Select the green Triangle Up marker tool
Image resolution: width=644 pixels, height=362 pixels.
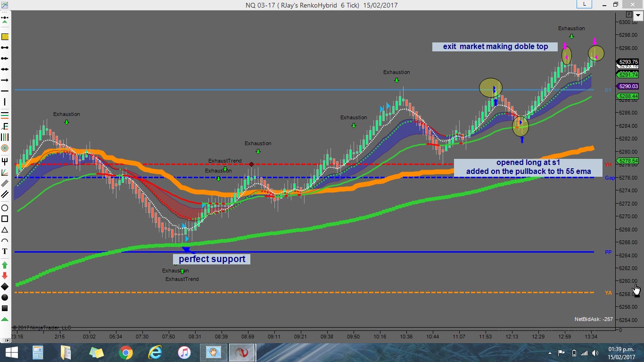tap(5, 319)
